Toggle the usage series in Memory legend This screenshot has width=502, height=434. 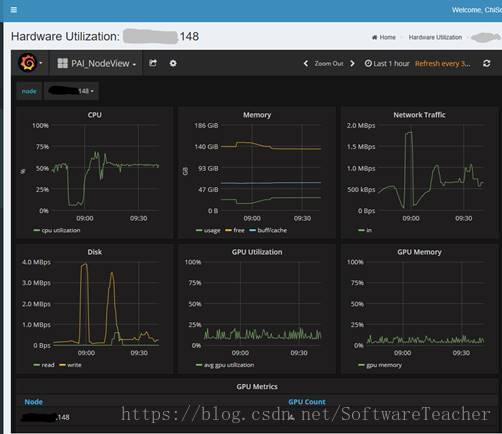(208, 230)
